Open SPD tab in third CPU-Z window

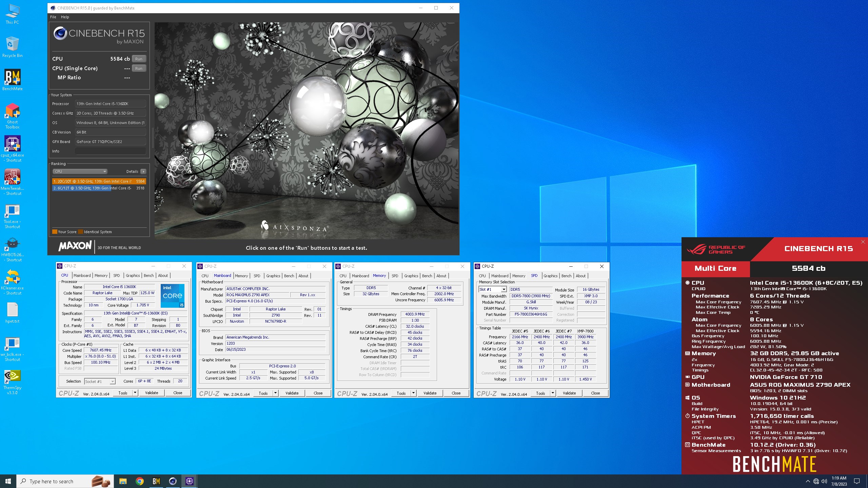coord(395,276)
